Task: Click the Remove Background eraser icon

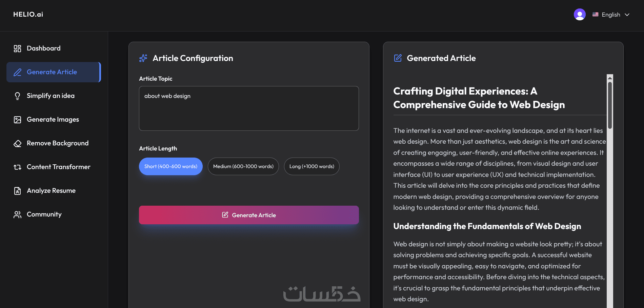Action: (17, 143)
